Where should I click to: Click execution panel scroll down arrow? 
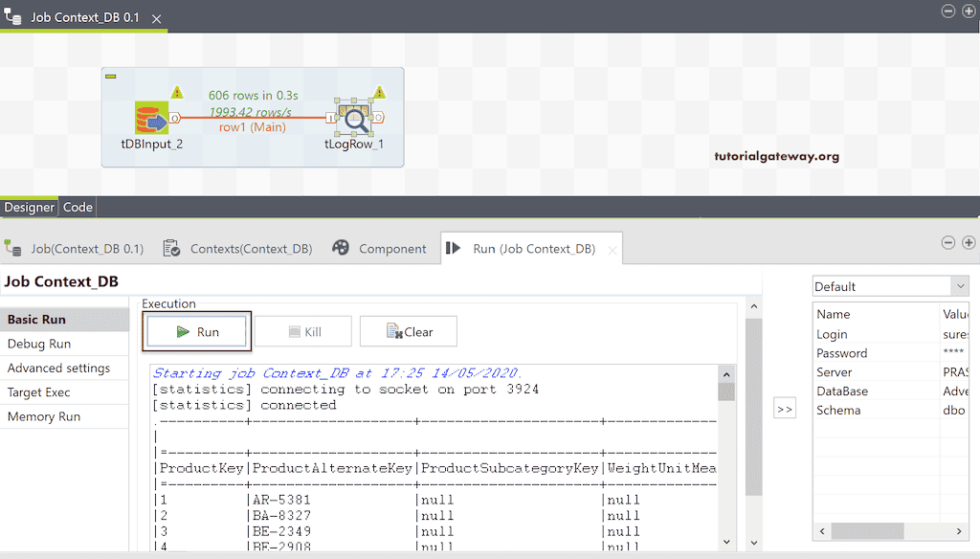(754, 543)
